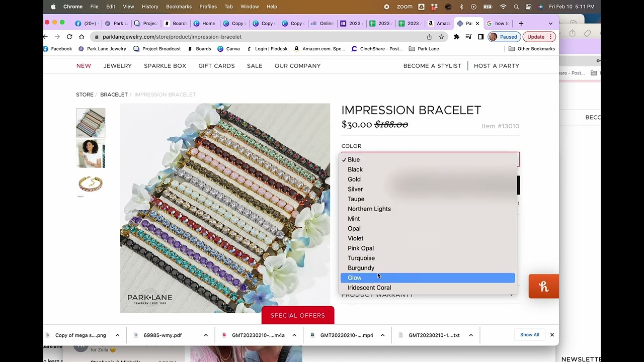
Task: Bookmark this page with the star icon
Action: point(441,37)
